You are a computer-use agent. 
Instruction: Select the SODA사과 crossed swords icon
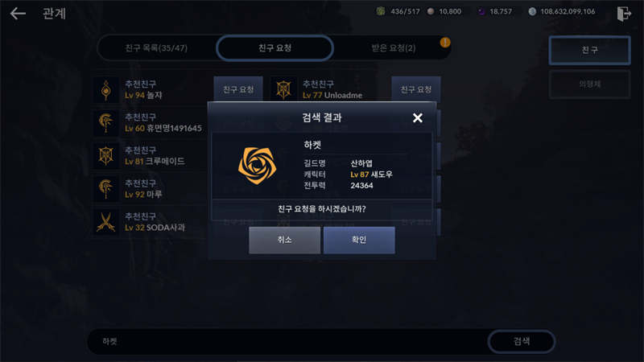tap(106, 222)
